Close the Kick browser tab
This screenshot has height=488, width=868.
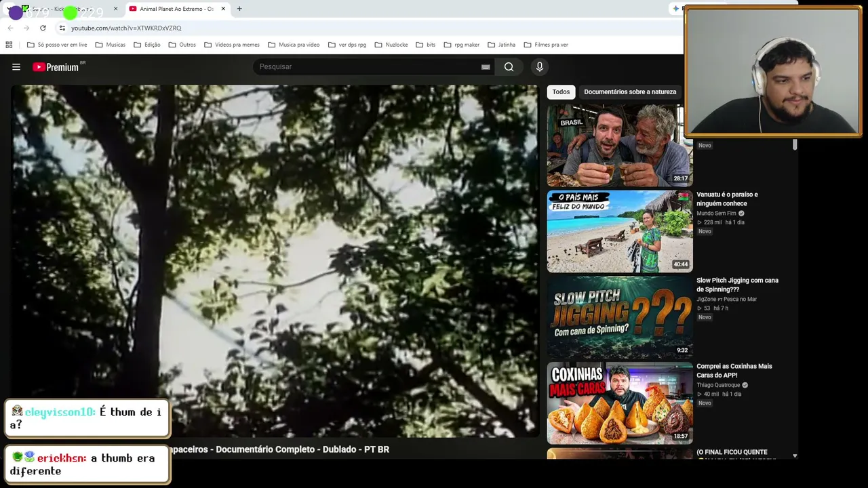click(x=115, y=9)
